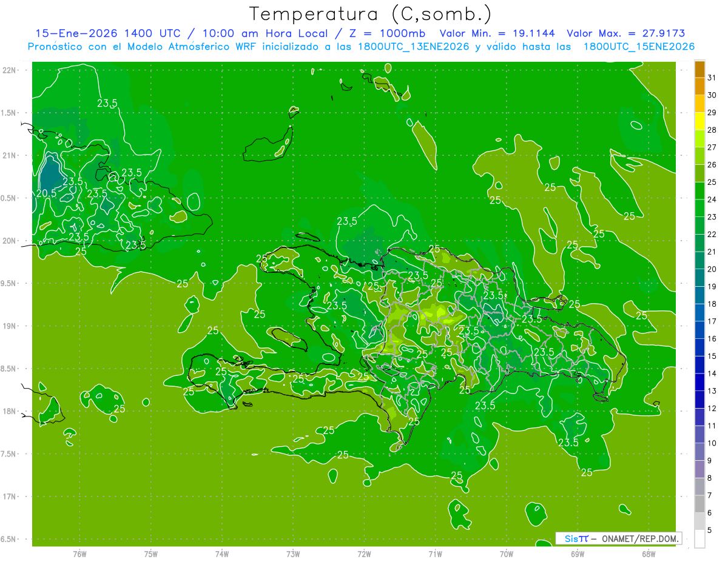Click the "71W" longitude axis label

pyautogui.click(x=435, y=554)
